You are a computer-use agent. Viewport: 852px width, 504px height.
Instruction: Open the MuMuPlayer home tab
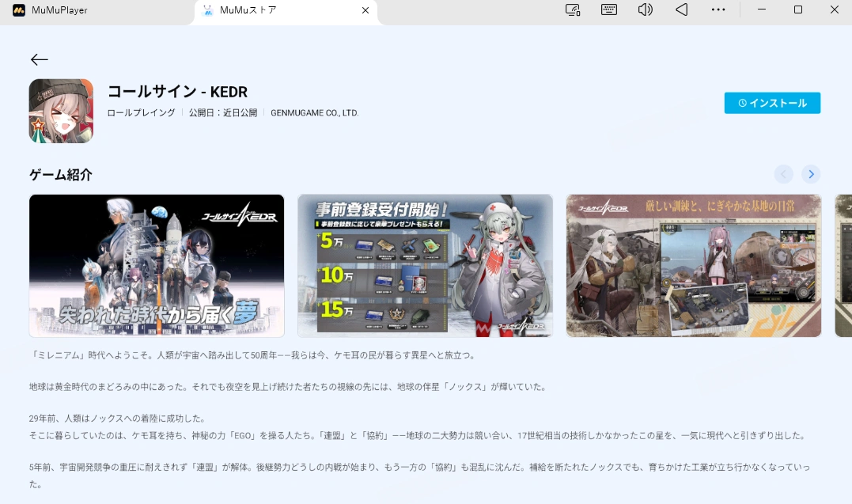(50, 9)
